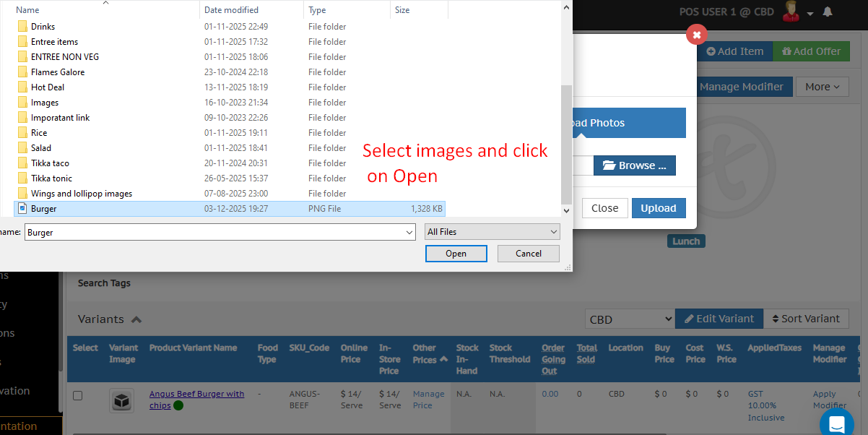Click the variant image box icon
Image resolution: width=868 pixels, height=435 pixels.
pos(121,400)
